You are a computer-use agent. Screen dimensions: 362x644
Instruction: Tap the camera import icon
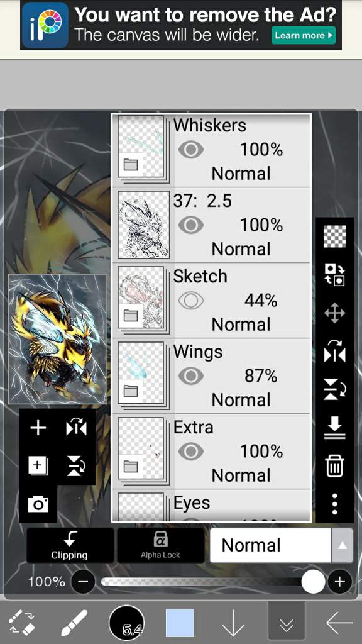(38, 504)
